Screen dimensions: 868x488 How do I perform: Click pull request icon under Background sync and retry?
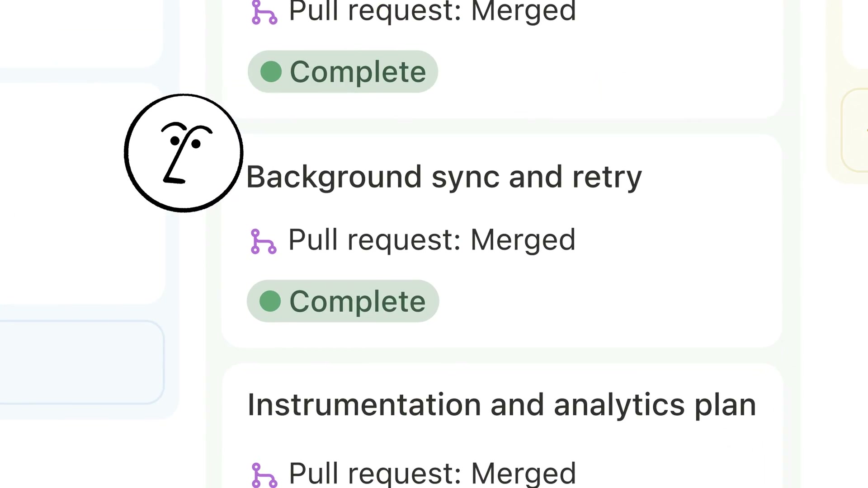point(264,241)
